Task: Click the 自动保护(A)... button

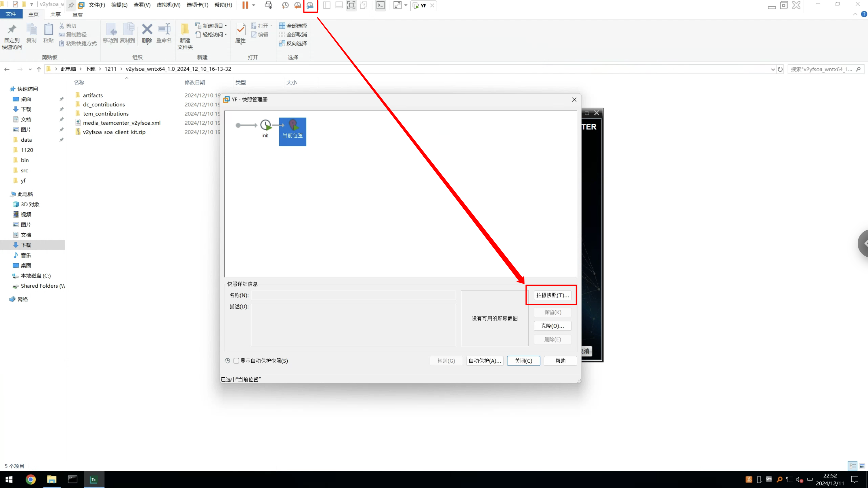Action: click(x=485, y=361)
